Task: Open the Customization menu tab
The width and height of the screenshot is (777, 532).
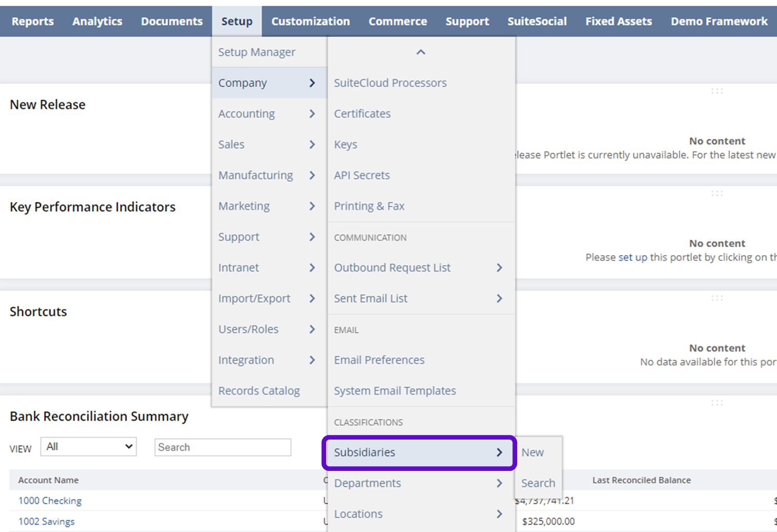Action: [x=310, y=21]
